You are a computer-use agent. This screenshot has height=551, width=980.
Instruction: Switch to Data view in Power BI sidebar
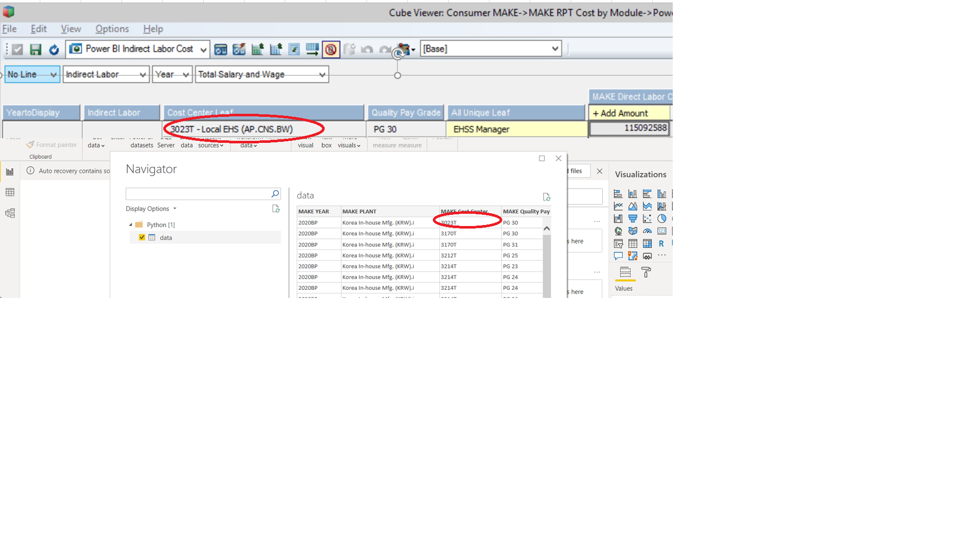(10, 192)
